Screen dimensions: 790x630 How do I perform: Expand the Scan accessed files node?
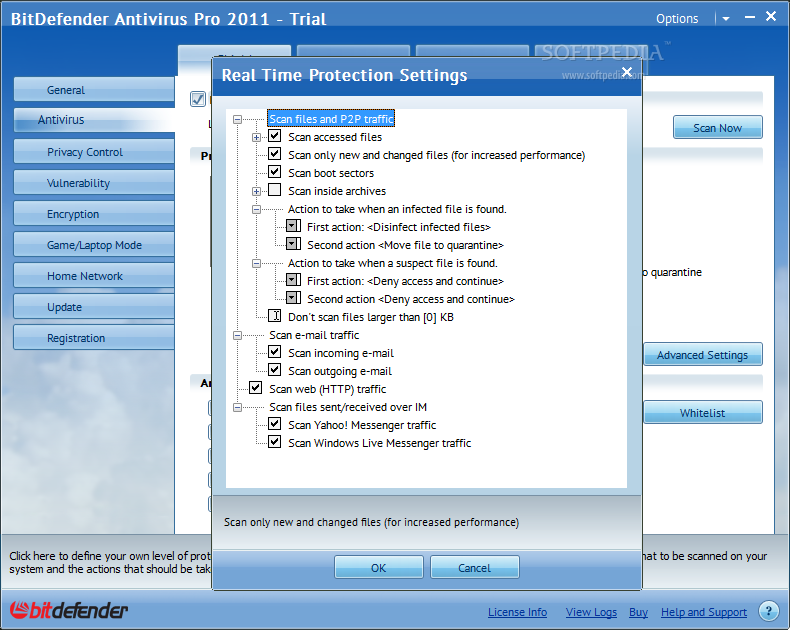(x=256, y=137)
